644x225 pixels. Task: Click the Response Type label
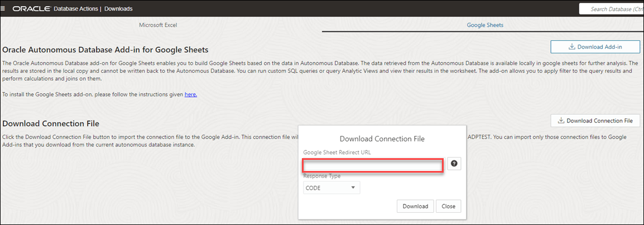322,176
